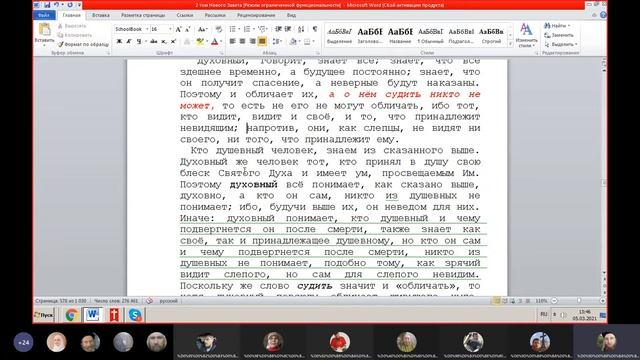The image size is (640, 360).
Task: Increase paragraph indent
Action: click(x=288, y=29)
